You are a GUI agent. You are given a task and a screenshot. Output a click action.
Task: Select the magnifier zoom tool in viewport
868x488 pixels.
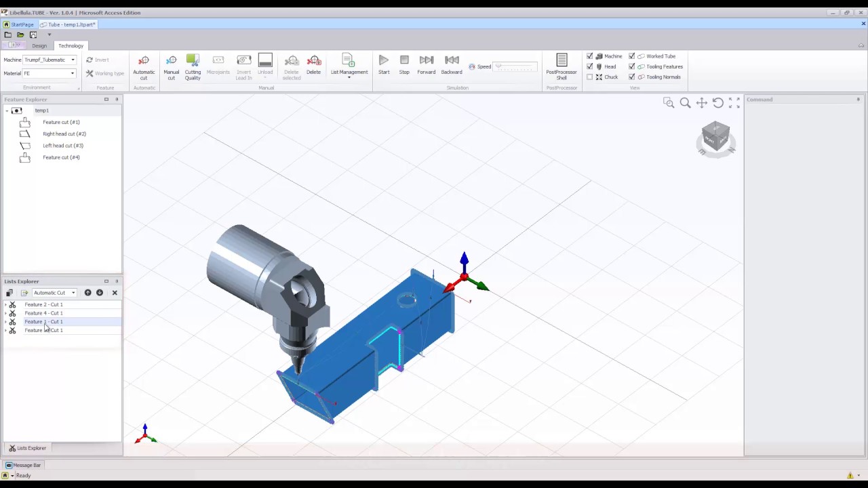[x=685, y=103]
